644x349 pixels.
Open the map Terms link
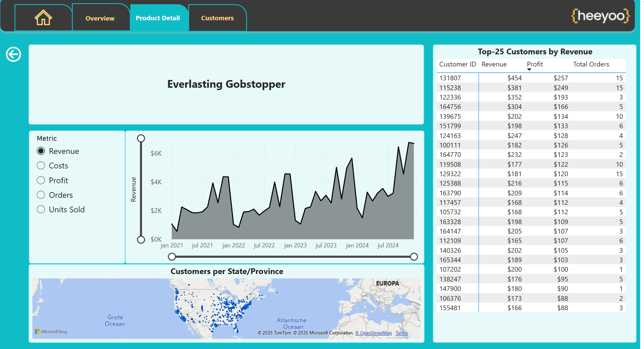click(402, 333)
